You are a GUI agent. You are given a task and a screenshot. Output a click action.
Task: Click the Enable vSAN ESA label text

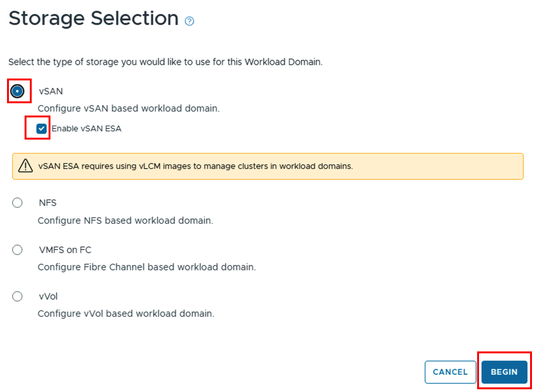[x=86, y=129]
